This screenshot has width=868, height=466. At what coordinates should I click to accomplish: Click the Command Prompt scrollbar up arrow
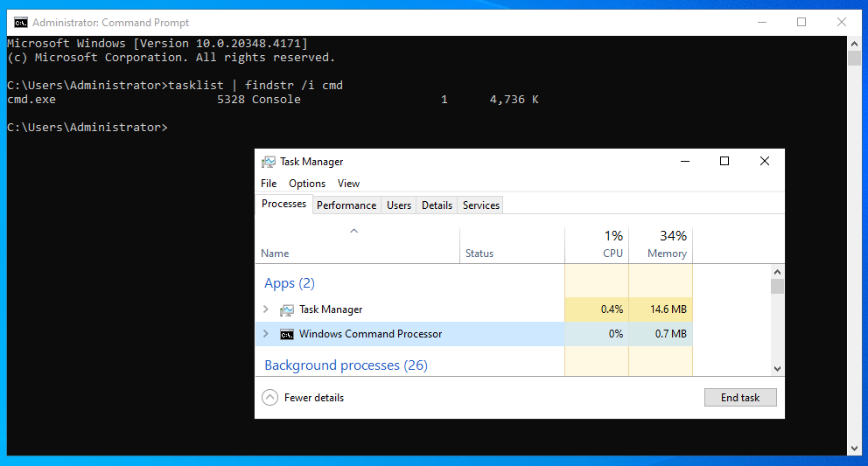[x=855, y=43]
